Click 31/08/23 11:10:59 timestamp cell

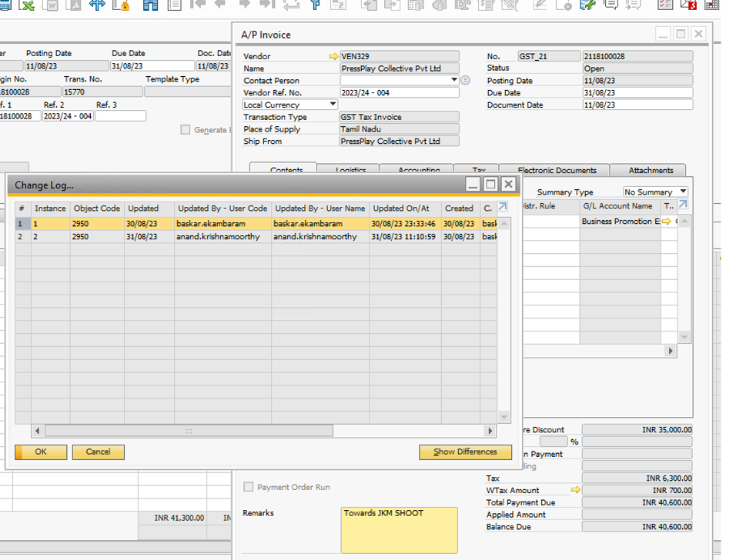point(405,236)
